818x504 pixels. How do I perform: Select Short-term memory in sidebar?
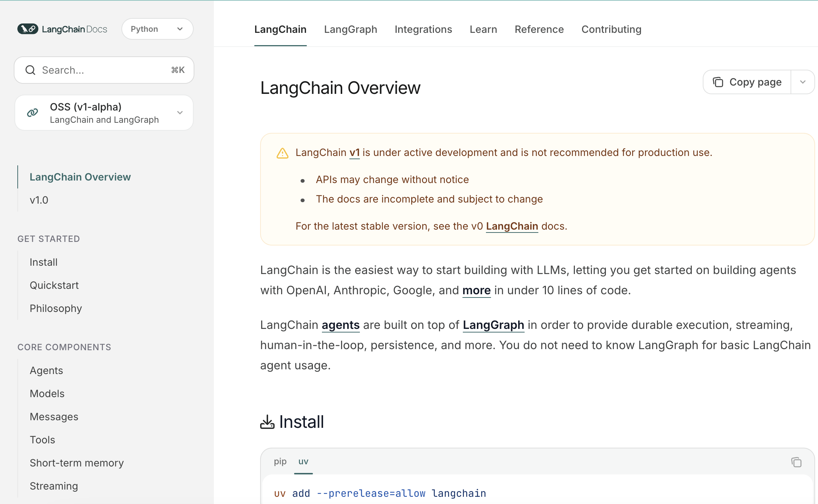[77, 463]
